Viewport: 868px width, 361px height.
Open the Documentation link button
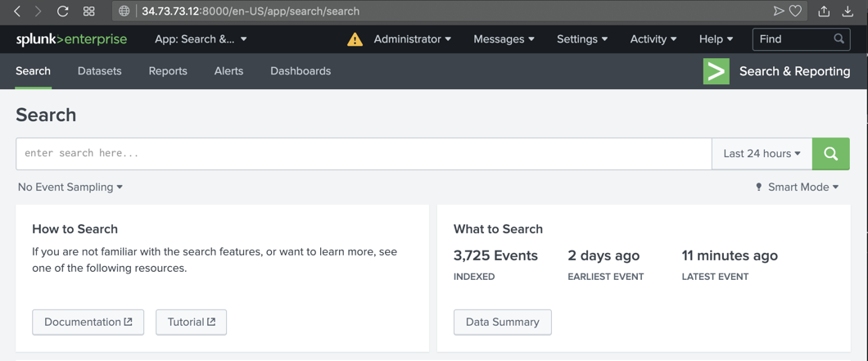(x=88, y=322)
